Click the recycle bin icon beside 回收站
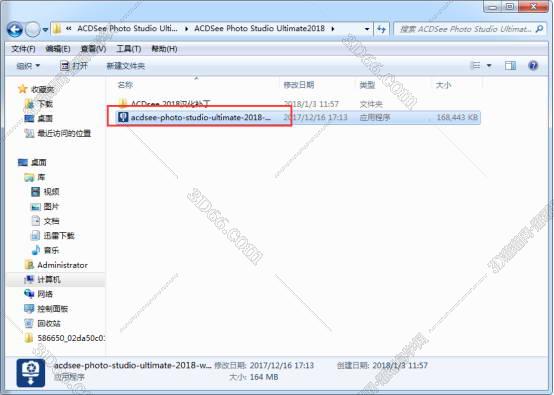The width and height of the screenshot is (554, 395). (29, 323)
